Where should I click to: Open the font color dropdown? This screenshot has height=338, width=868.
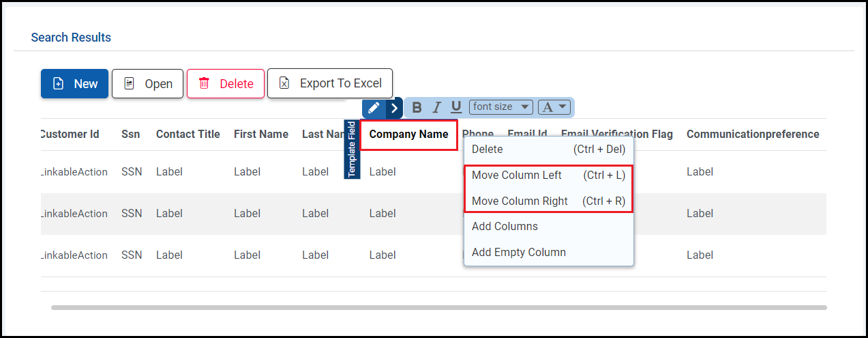pos(554,107)
